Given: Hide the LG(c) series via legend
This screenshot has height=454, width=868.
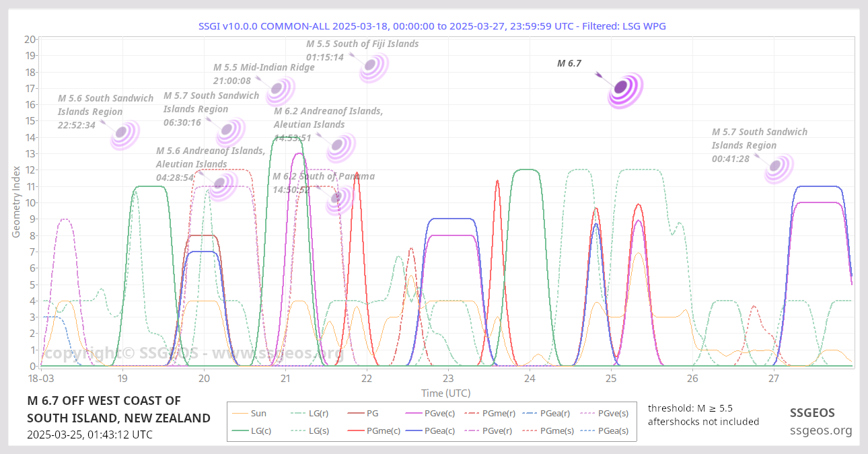Looking at the screenshot, I should pyautogui.click(x=260, y=430).
